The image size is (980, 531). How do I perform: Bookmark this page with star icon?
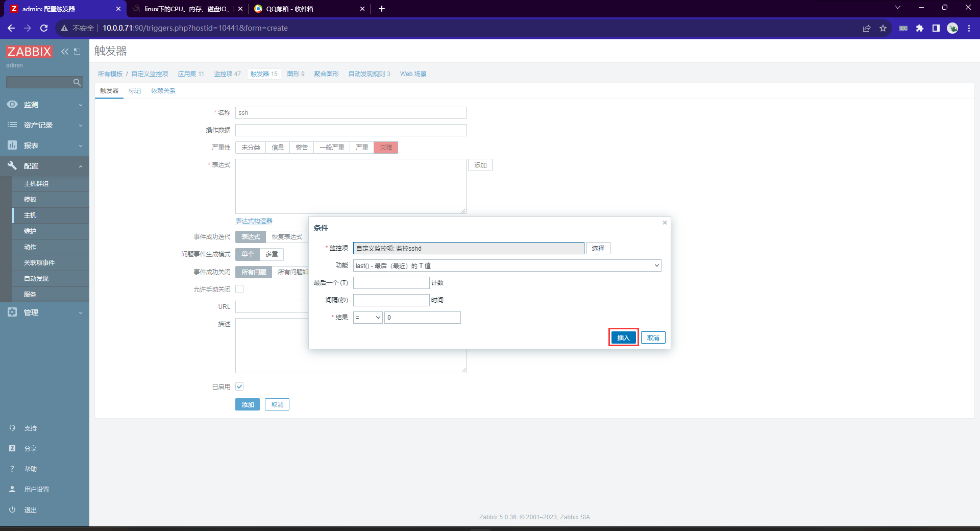(883, 28)
